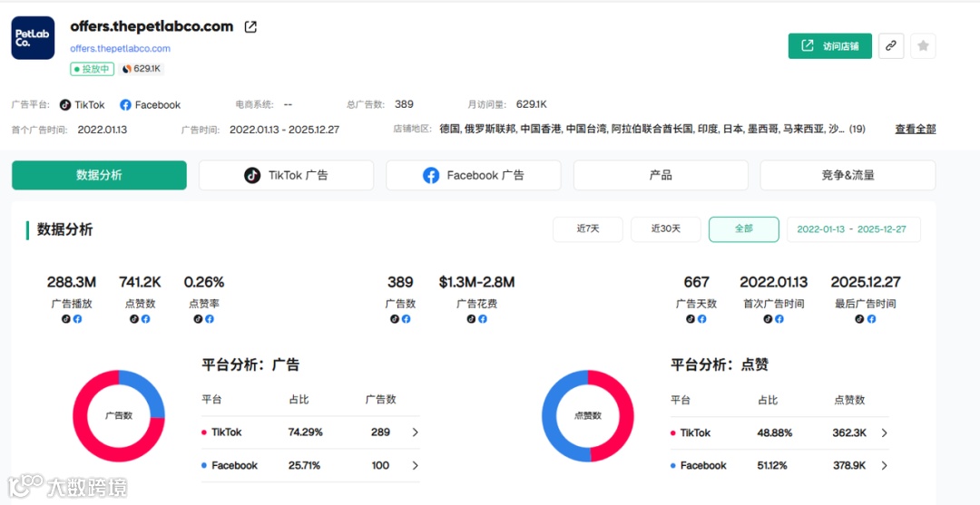The width and height of the screenshot is (980, 505).
Task: Expand TikTok row in 平台分析：广告
Action: (415, 432)
